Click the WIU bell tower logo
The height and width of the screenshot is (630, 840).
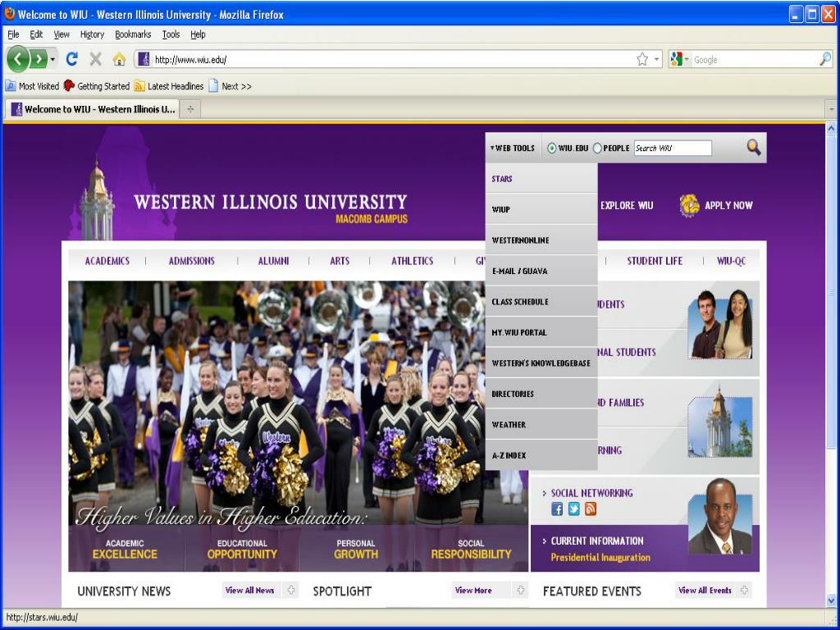97,199
